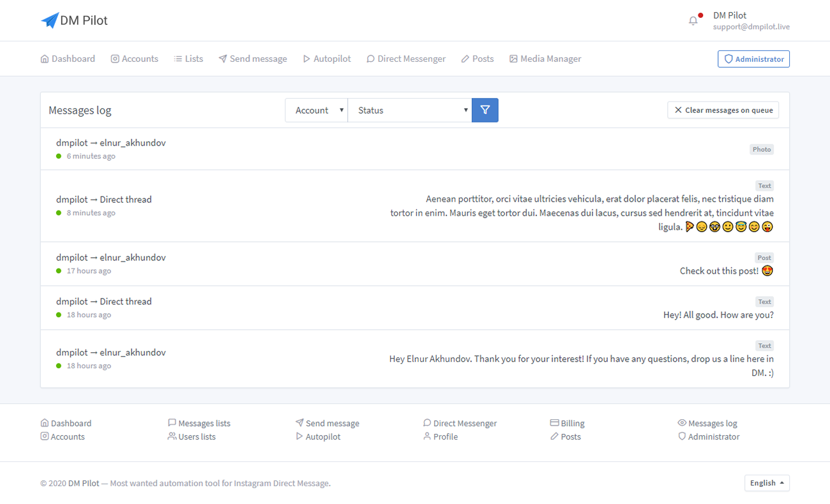This screenshot has height=504, width=830.
Task: Click the Media Manager image icon in top nav
Action: [513, 59]
